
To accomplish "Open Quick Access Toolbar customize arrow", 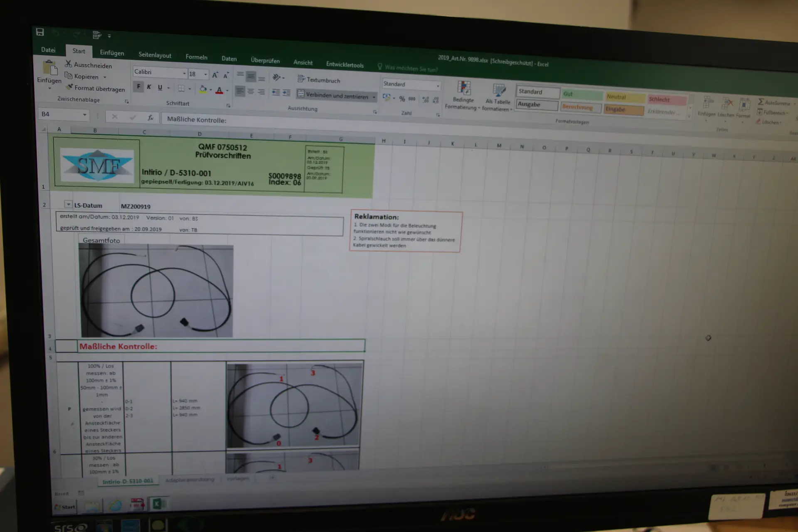I will [x=109, y=36].
